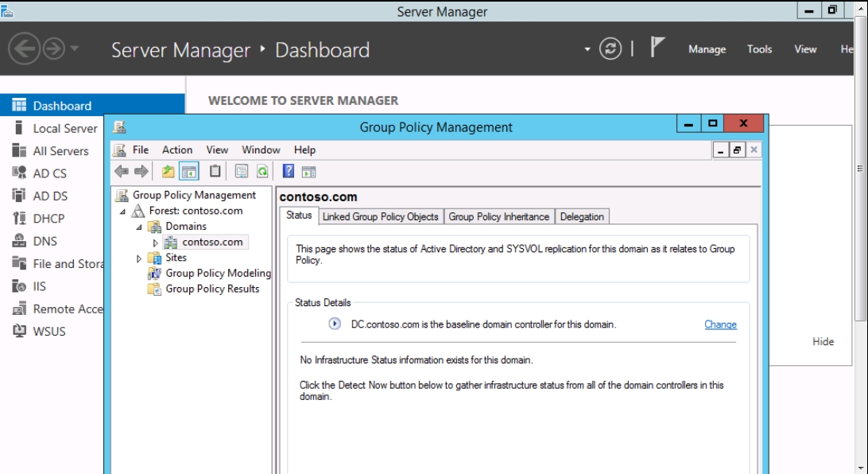
Task: Click the blue Help question mark icon
Action: point(289,171)
